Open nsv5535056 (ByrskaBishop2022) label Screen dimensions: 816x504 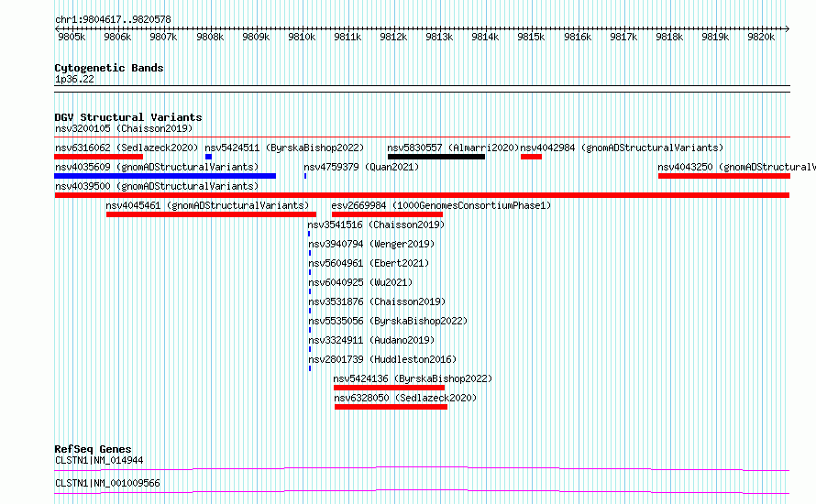pyautogui.click(x=388, y=321)
